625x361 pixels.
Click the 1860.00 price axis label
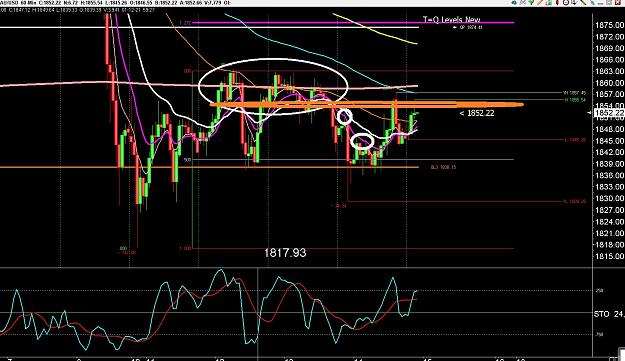(x=609, y=83)
